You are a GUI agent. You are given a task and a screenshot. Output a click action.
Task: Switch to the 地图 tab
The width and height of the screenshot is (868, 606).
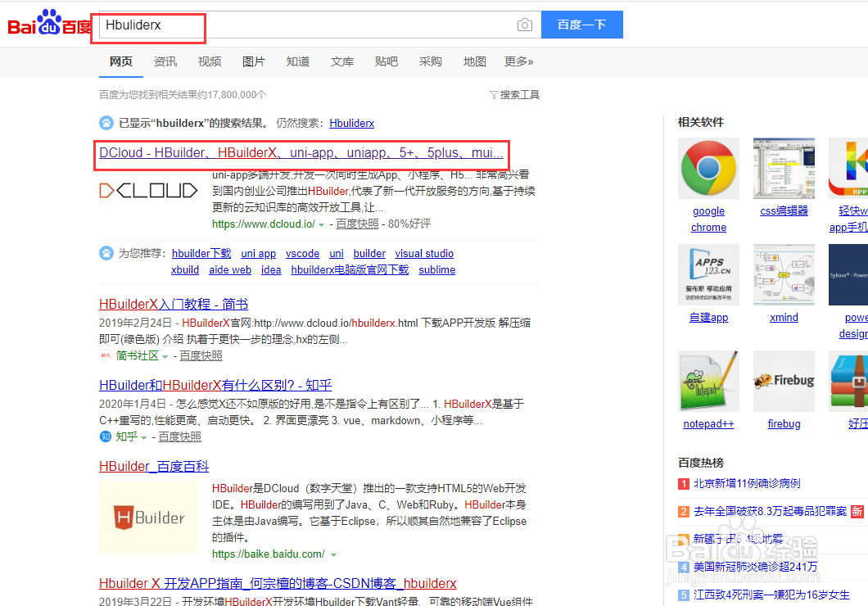475,61
